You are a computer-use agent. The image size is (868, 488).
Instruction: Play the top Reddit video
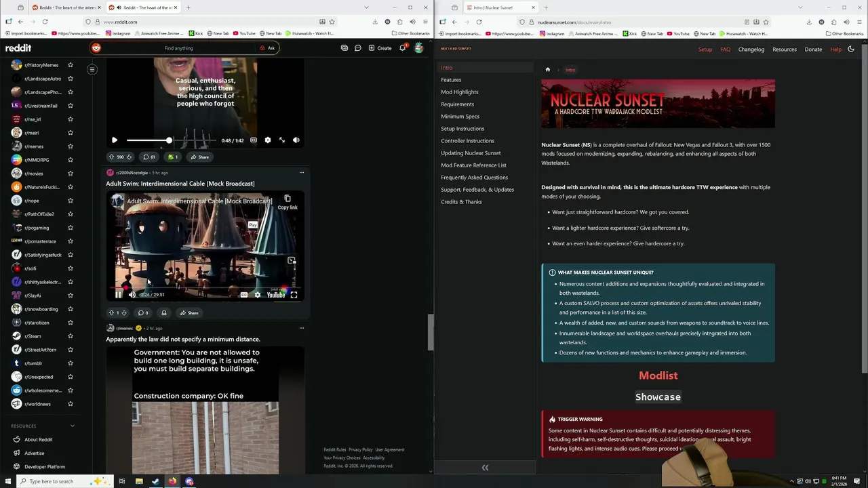point(115,140)
